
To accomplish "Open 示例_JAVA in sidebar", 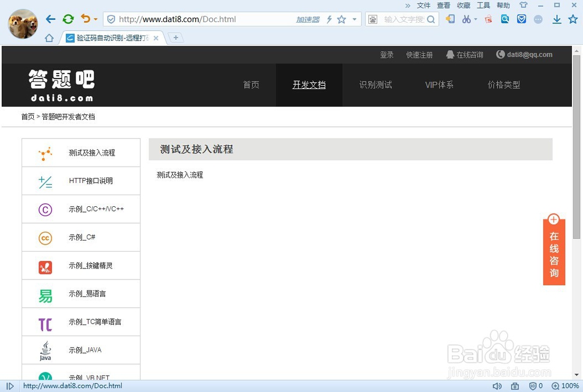I will (x=81, y=350).
